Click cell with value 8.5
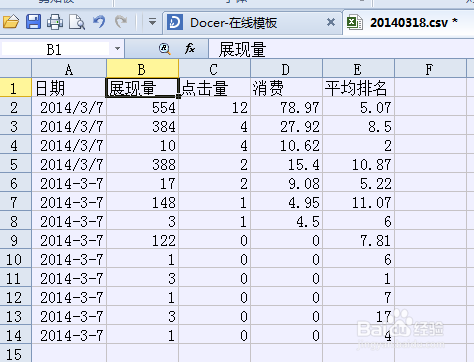The image size is (474, 362). [358, 126]
